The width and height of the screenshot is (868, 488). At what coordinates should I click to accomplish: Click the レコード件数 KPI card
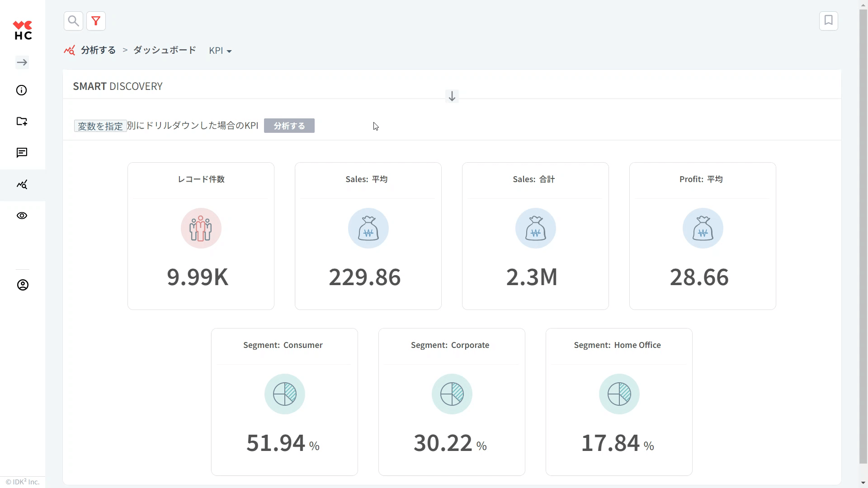201,236
